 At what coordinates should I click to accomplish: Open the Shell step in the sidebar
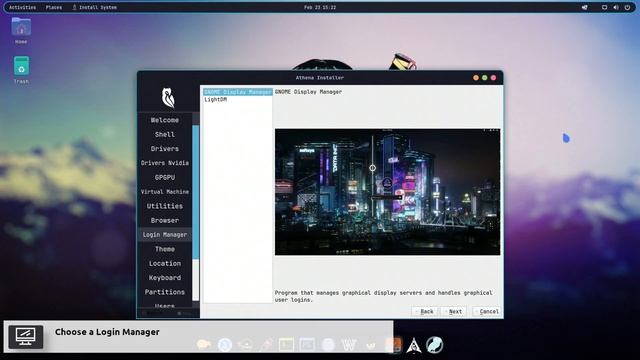click(x=164, y=134)
